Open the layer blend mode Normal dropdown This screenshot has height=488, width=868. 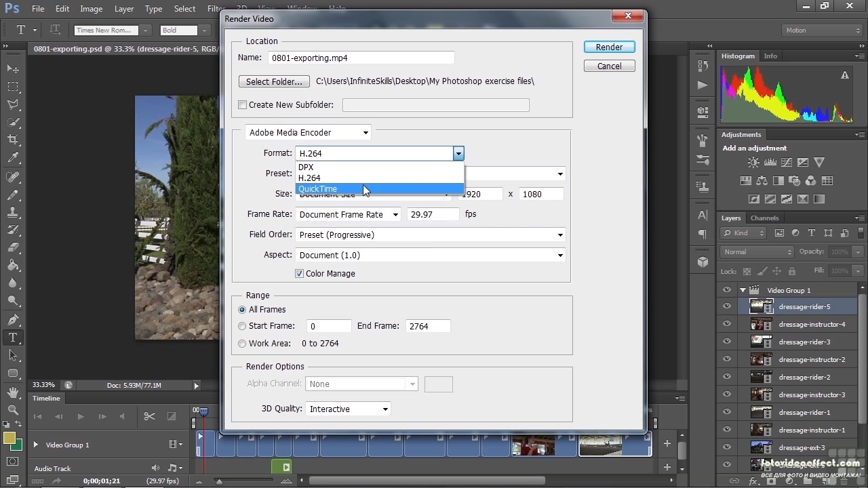(x=757, y=251)
